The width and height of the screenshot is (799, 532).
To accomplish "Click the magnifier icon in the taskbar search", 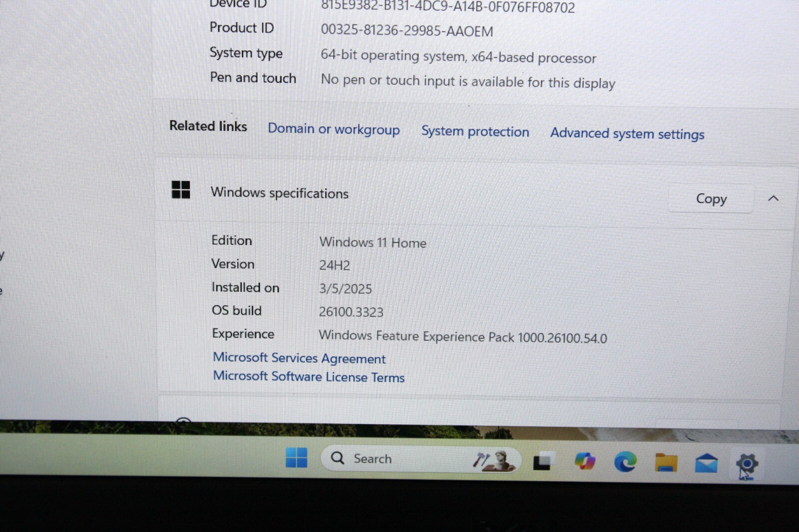I will tap(338, 458).
